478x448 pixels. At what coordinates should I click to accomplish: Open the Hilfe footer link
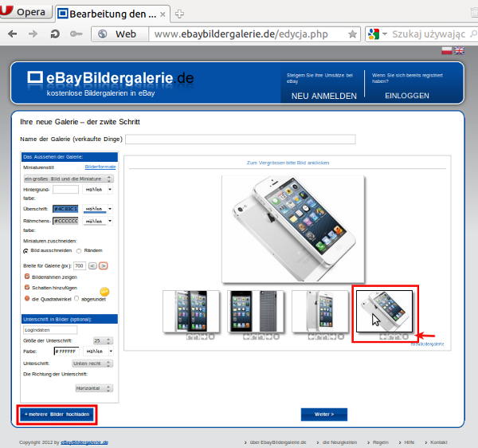[x=409, y=442]
